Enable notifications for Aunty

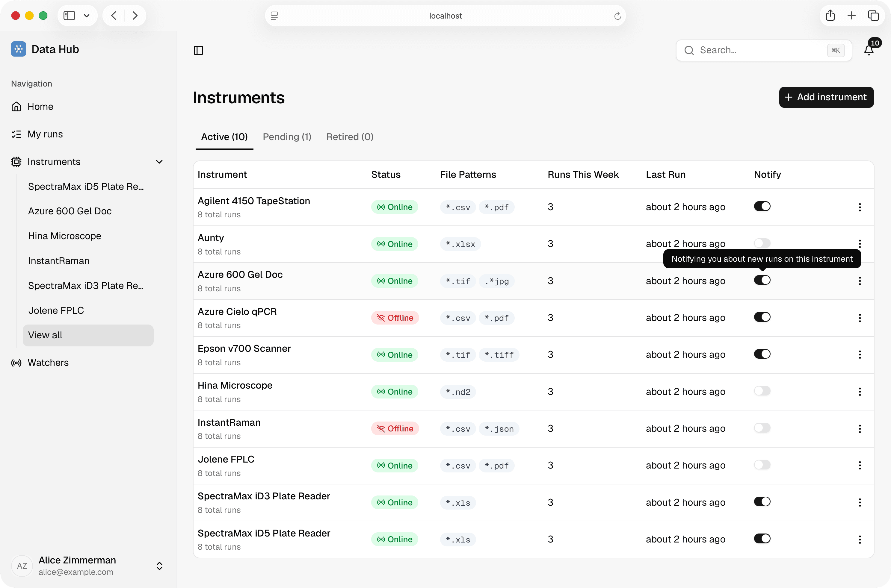(762, 243)
